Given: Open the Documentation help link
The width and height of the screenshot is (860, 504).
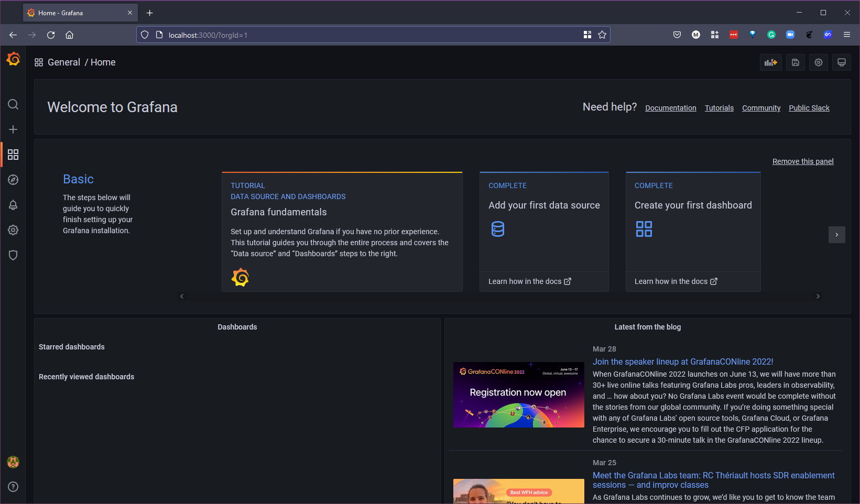Looking at the screenshot, I should (x=670, y=108).
